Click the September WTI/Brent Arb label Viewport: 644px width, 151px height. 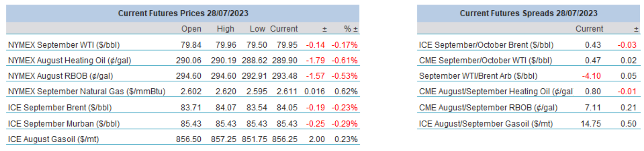(478, 76)
